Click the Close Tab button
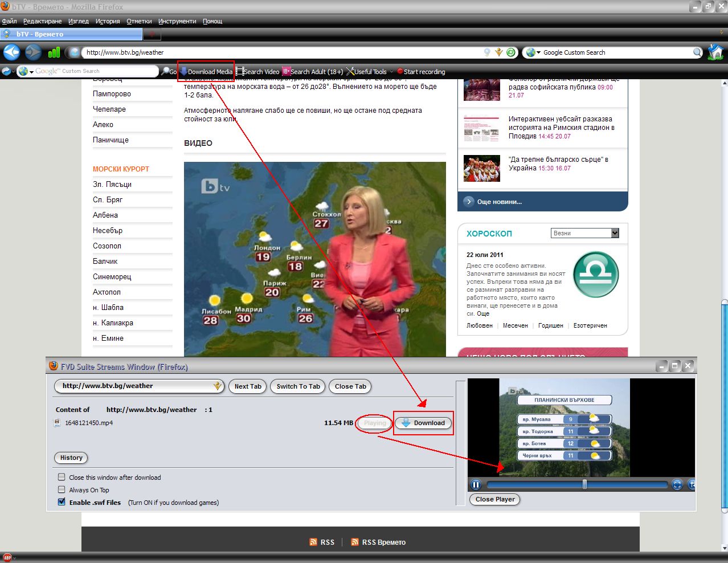The height and width of the screenshot is (563, 728). (350, 386)
